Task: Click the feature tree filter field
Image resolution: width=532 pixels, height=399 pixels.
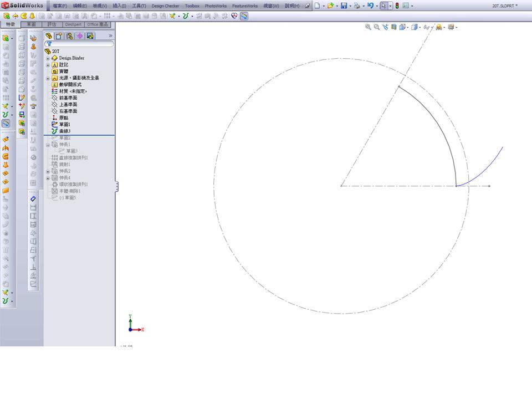Action: (79, 44)
